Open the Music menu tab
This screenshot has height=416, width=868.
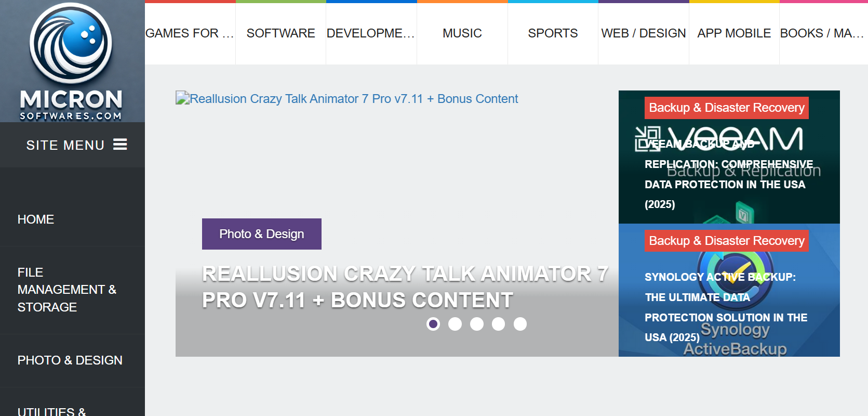point(462,33)
